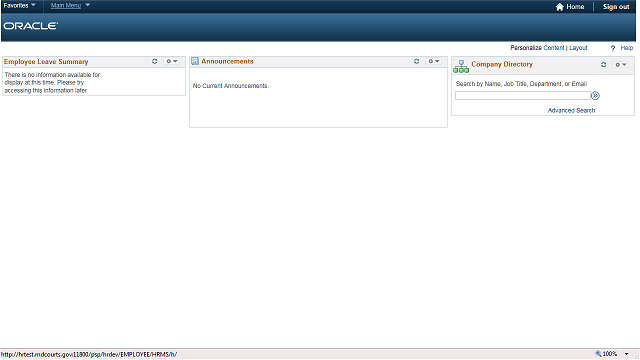
Task: Open Personalize Layout link
Action: point(578,48)
